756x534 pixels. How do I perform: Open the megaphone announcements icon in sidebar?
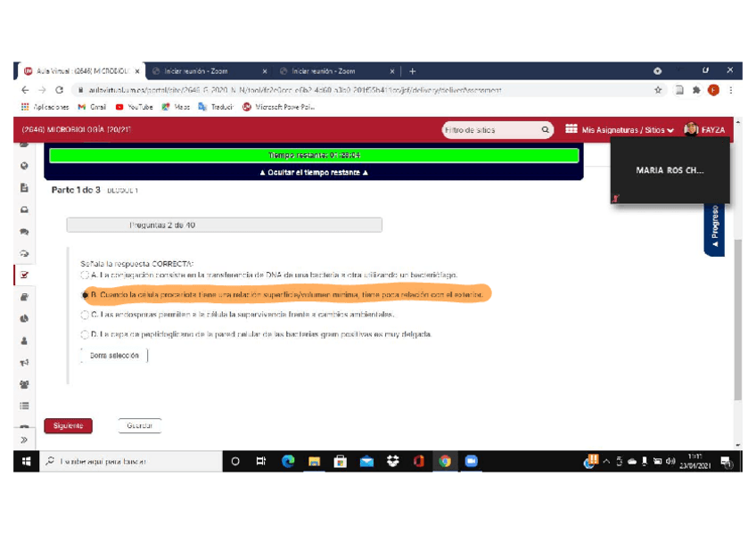pyautogui.click(x=24, y=363)
